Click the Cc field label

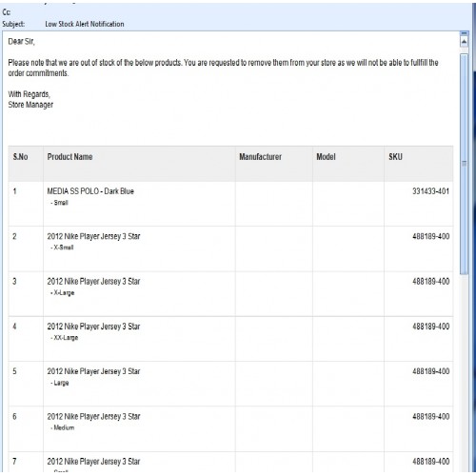click(x=7, y=12)
